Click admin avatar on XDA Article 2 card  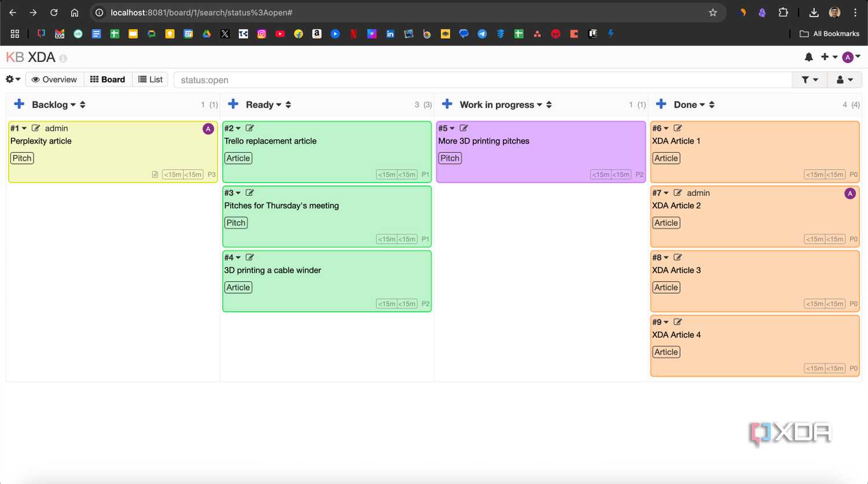(850, 193)
